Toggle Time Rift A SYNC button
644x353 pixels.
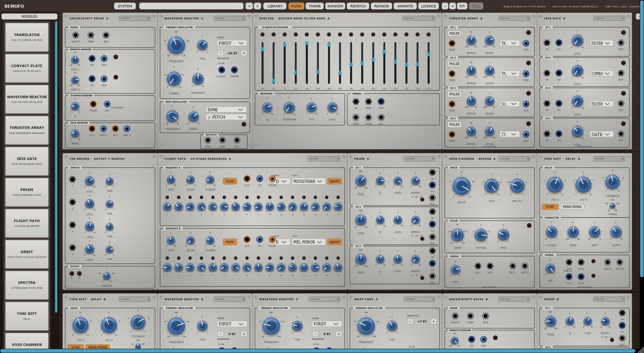550,207
